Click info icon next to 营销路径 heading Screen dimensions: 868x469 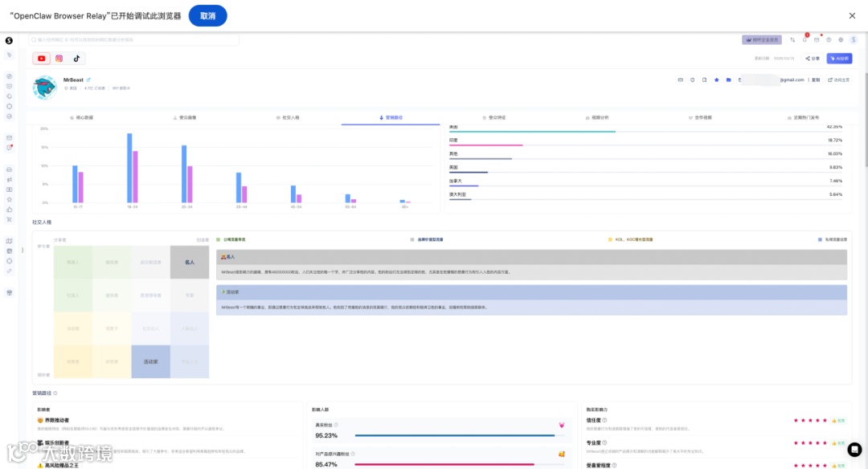click(x=55, y=394)
